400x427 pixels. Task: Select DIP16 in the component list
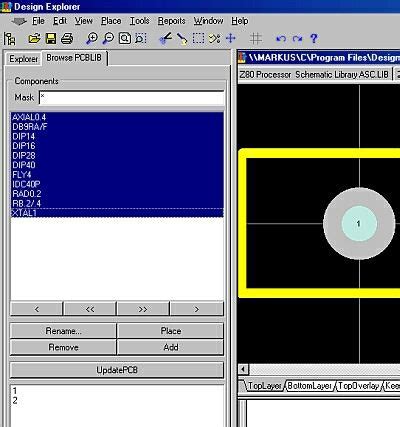tap(117, 146)
